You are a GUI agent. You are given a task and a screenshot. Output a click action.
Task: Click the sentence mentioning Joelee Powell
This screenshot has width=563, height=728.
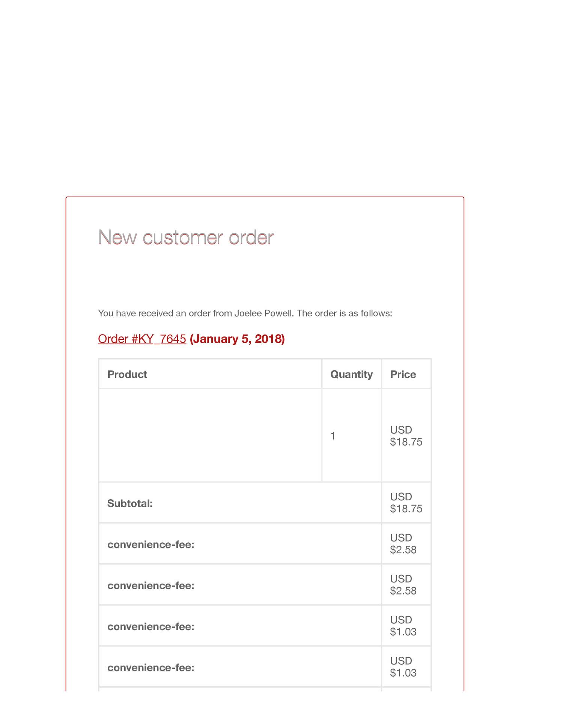pyautogui.click(x=245, y=313)
